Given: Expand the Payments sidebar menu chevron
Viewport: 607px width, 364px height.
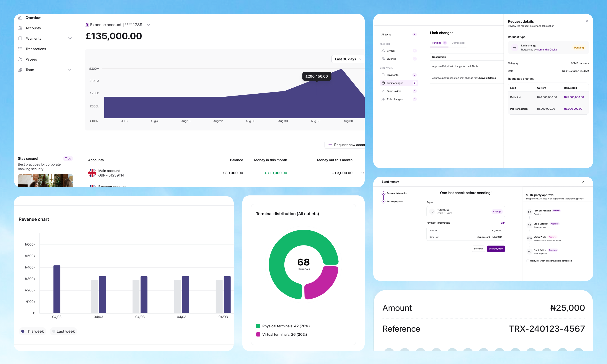Looking at the screenshot, I should 70,39.
